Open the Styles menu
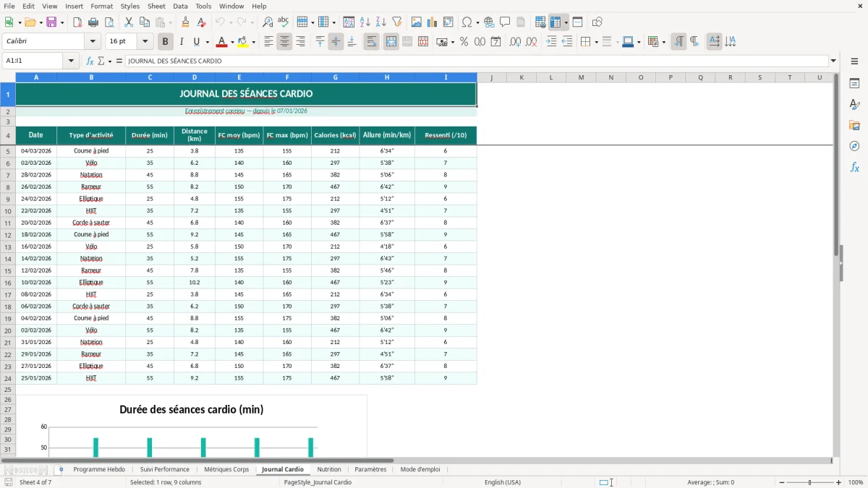 pos(130,6)
